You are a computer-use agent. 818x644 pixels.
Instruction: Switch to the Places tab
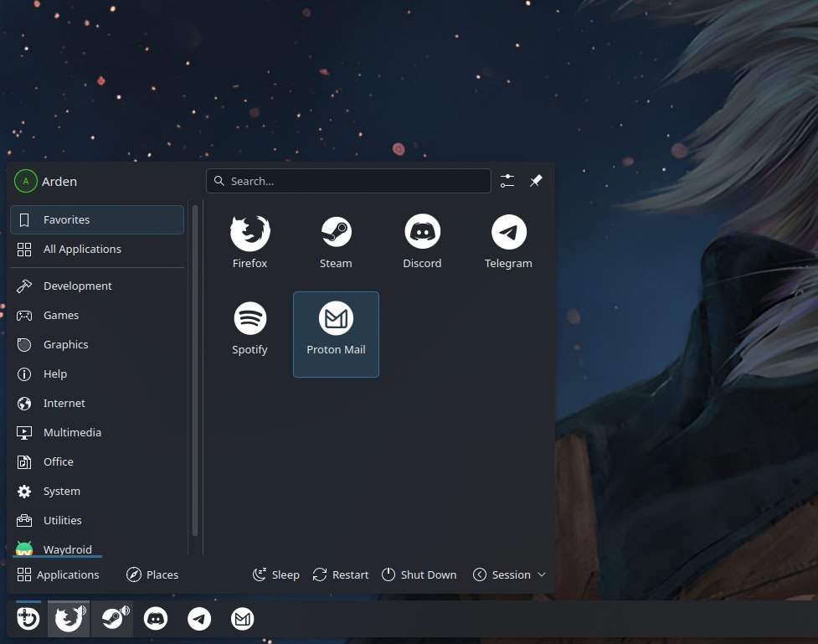tap(152, 574)
